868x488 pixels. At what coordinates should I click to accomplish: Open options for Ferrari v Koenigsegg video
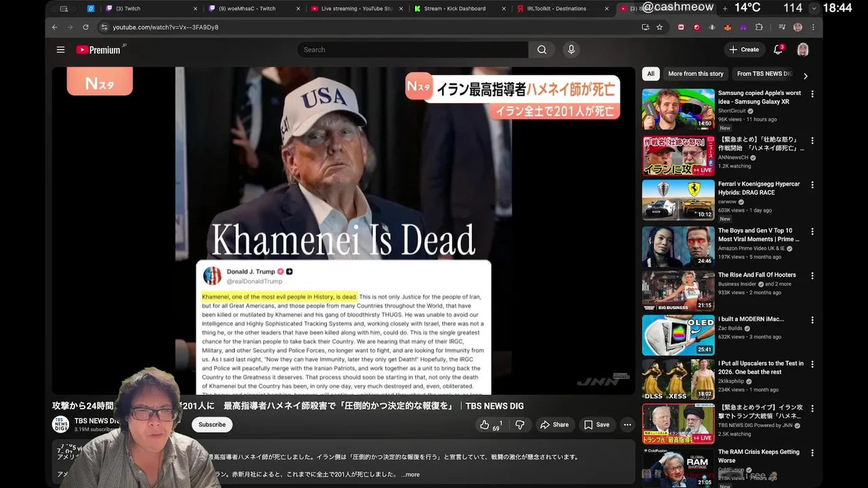[812, 185]
